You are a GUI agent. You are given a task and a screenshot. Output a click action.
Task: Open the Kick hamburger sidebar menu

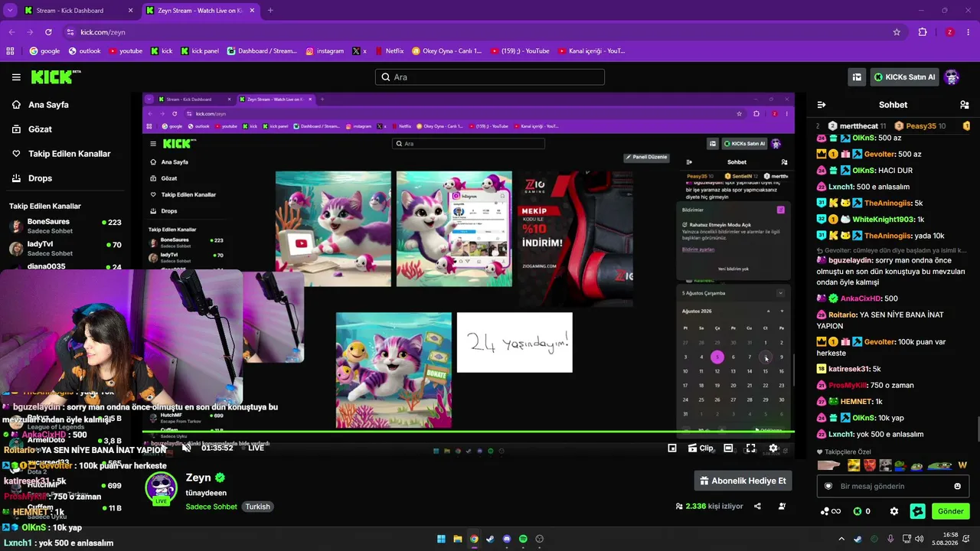(16, 77)
